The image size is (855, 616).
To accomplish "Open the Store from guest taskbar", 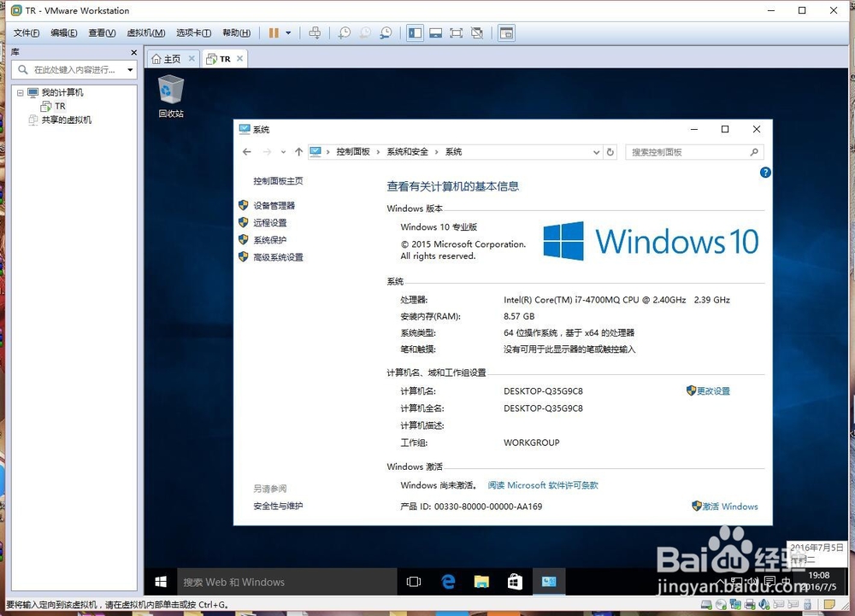I will 515,582.
